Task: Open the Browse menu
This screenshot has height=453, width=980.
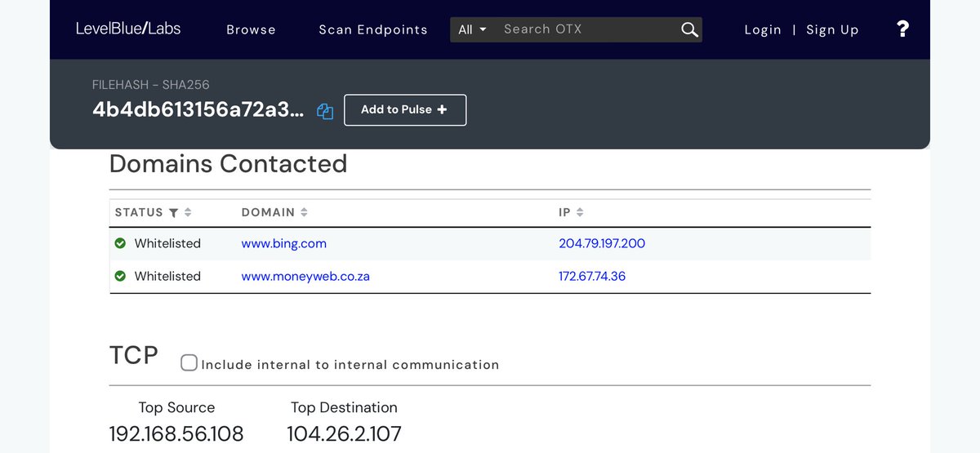Action: click(x=251, y=29)
